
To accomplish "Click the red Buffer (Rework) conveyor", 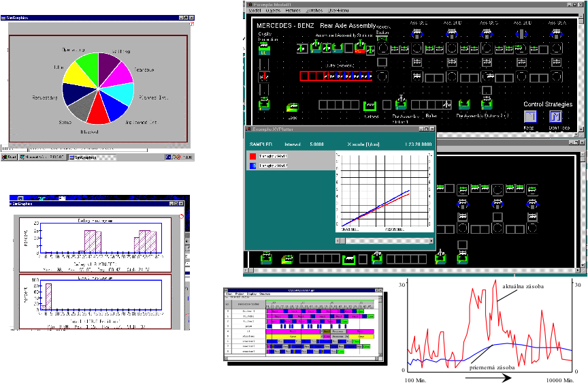I will tap(336, 76).
